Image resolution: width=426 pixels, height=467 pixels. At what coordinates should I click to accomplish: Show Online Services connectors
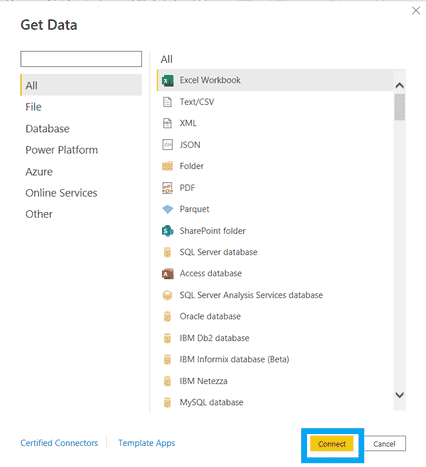(x=61, y=193)
